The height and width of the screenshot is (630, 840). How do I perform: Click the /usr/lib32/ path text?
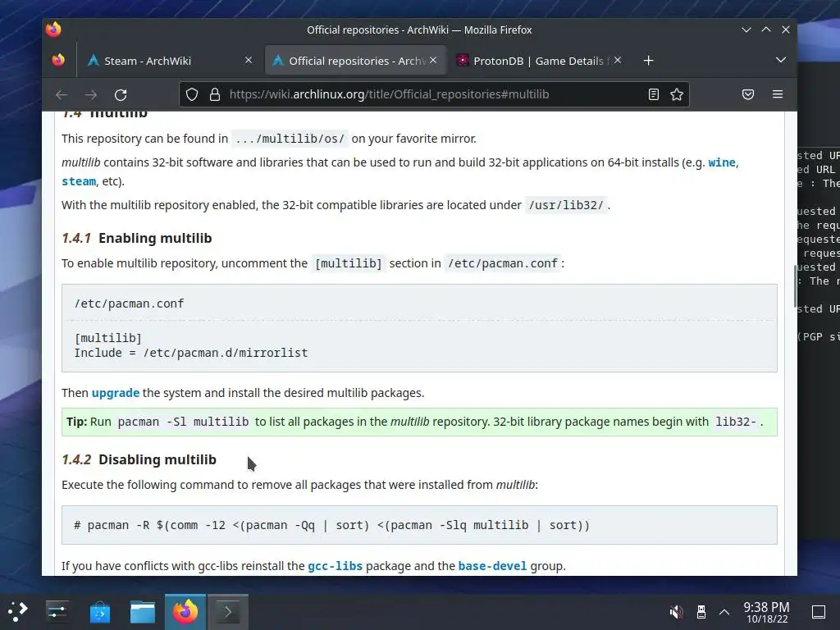coord(566,205)
